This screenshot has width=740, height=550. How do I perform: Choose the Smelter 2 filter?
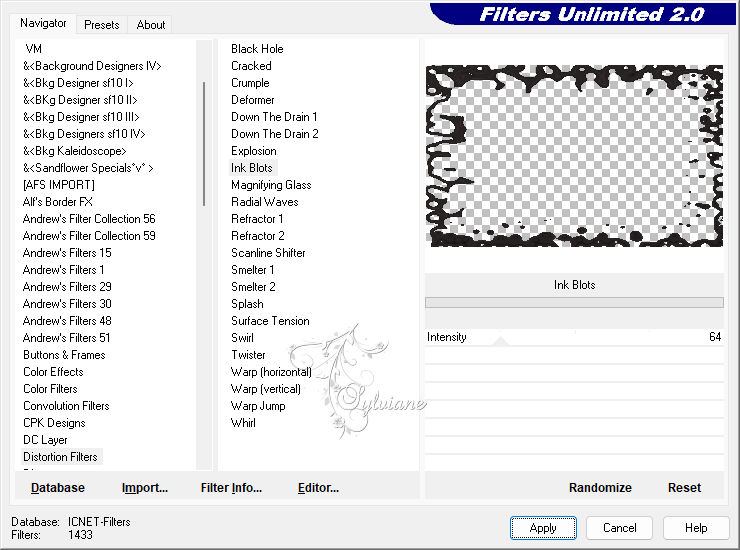253,287
